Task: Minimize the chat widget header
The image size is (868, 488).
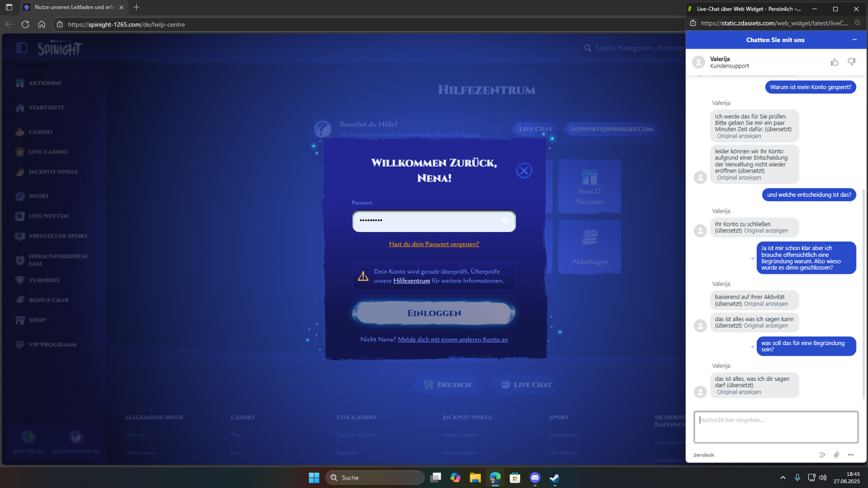Action: 854,40
